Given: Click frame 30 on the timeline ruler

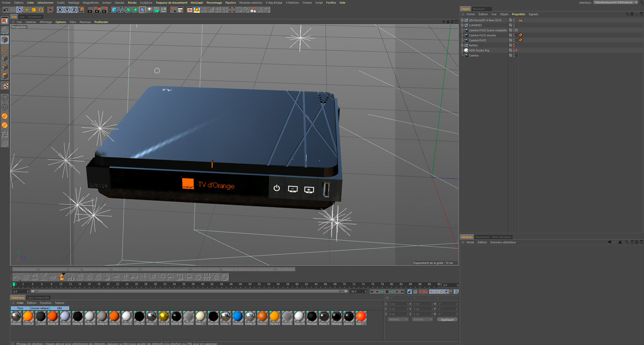Looking at the screenshot, I should pyautogui.click(x=155, y=284).
